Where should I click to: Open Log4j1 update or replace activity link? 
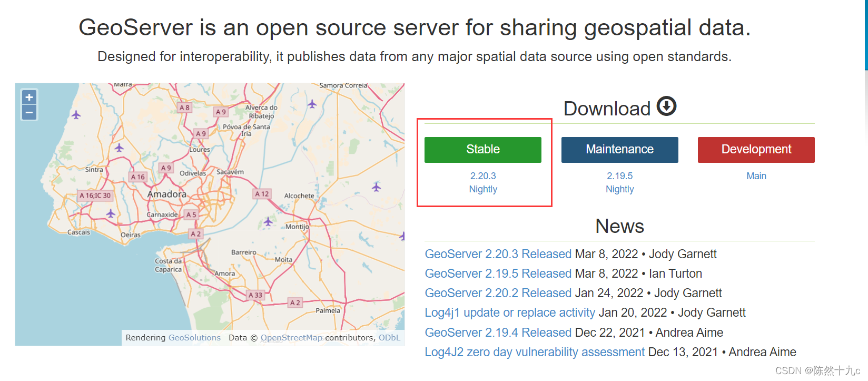point(510,312)
